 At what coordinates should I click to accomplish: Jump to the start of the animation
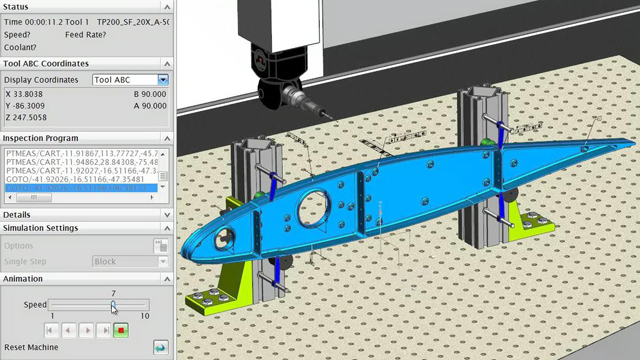[x=51, y=330]
